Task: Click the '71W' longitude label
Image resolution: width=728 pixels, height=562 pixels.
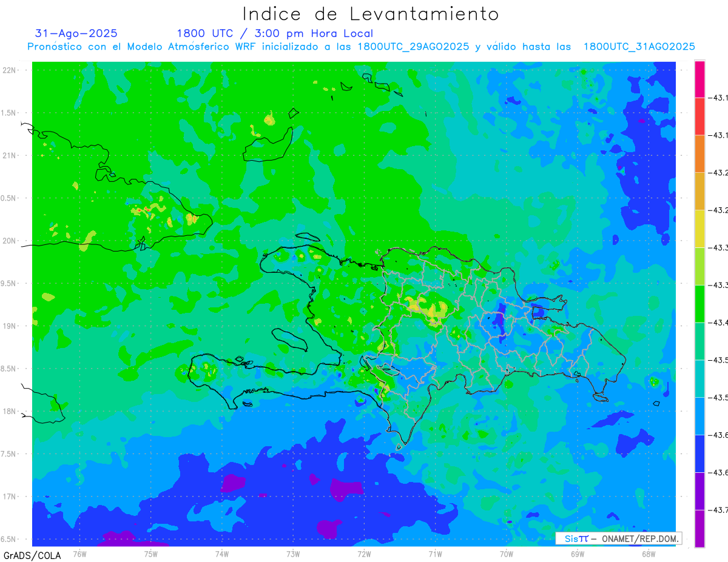Action: coord(435,554)
